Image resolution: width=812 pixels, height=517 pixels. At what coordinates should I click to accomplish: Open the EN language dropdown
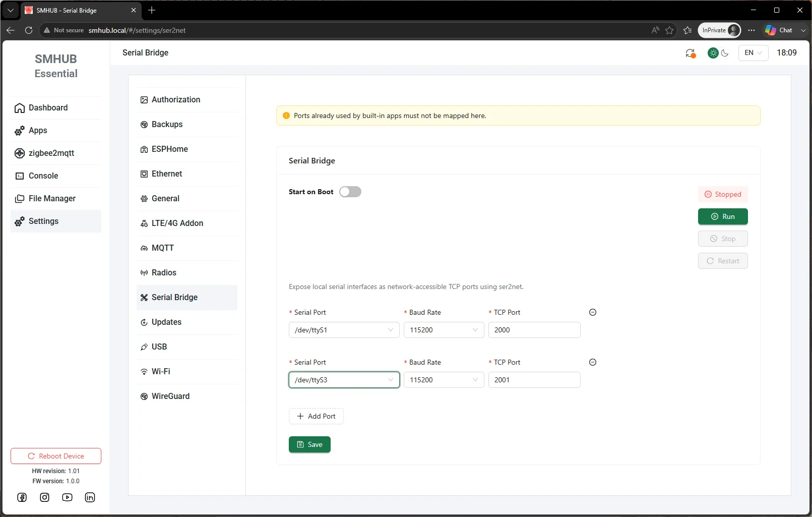(753, 52)
